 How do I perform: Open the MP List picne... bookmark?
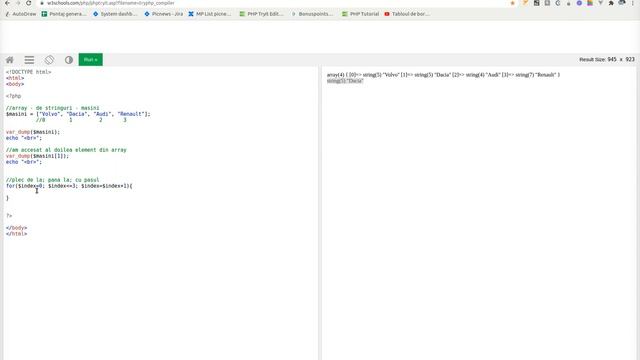[209, 14]
